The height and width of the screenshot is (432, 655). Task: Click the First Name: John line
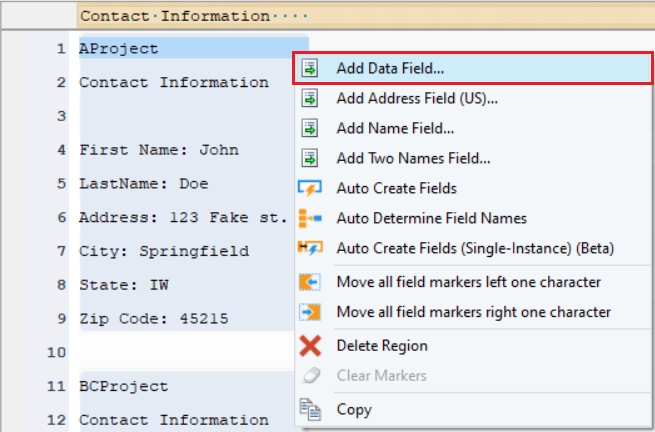click(x=159, y=150)
